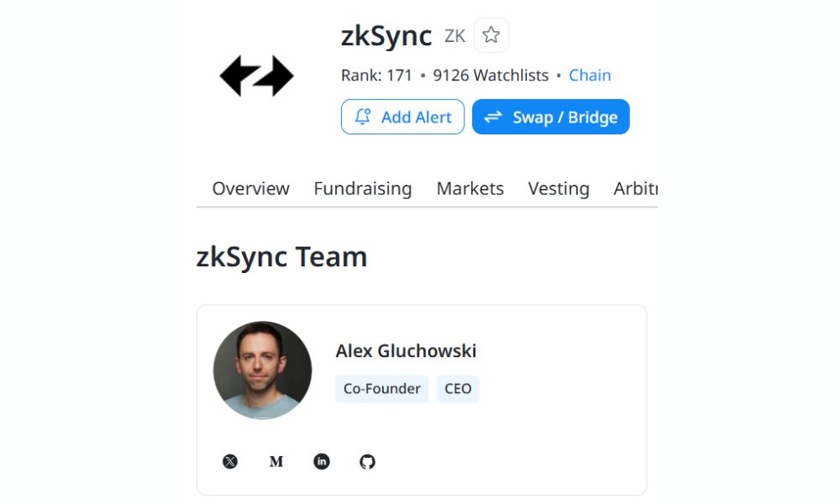840x504 pixels.
Task: Open Alex Gluchowski's Medium icon
Action: (x=276, y=461)
